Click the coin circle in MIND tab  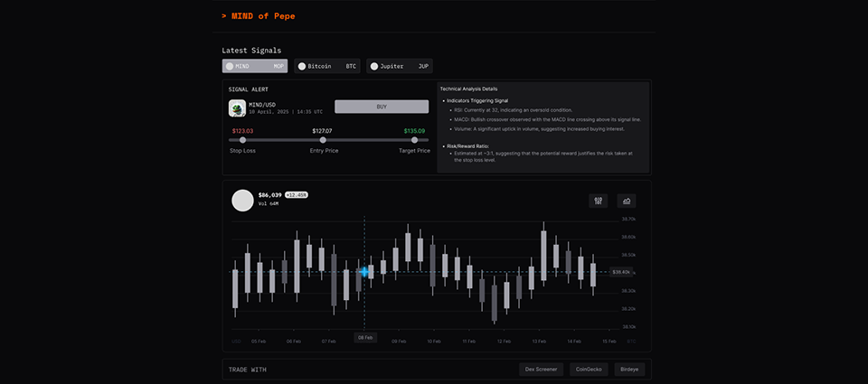click(230, 66)
